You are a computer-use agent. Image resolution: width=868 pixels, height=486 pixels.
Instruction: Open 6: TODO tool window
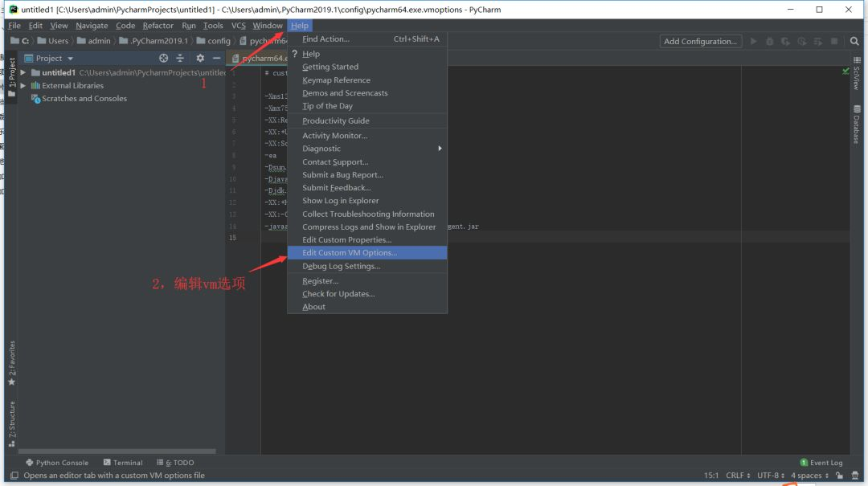[x=175, y=463]
